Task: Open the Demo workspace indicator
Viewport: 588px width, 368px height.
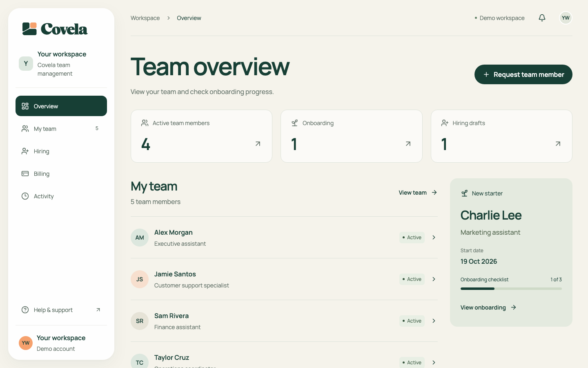Action: (x=500, y=18)
